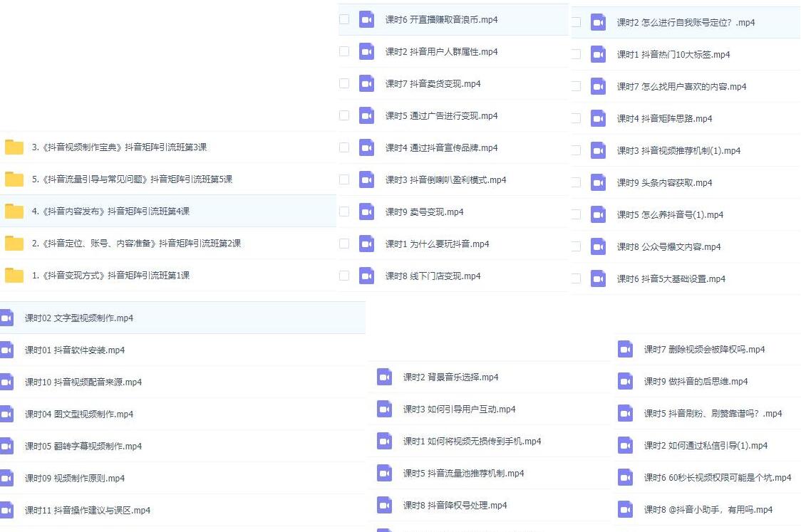Click the folder icon for 抖音流量引导与常见问题 第5课
This screenshot has width=801, height=532.
pos(14,179)
